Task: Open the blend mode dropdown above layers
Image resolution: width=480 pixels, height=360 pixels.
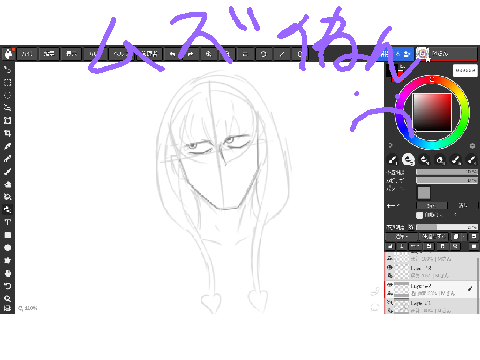Action: [401, 236]
